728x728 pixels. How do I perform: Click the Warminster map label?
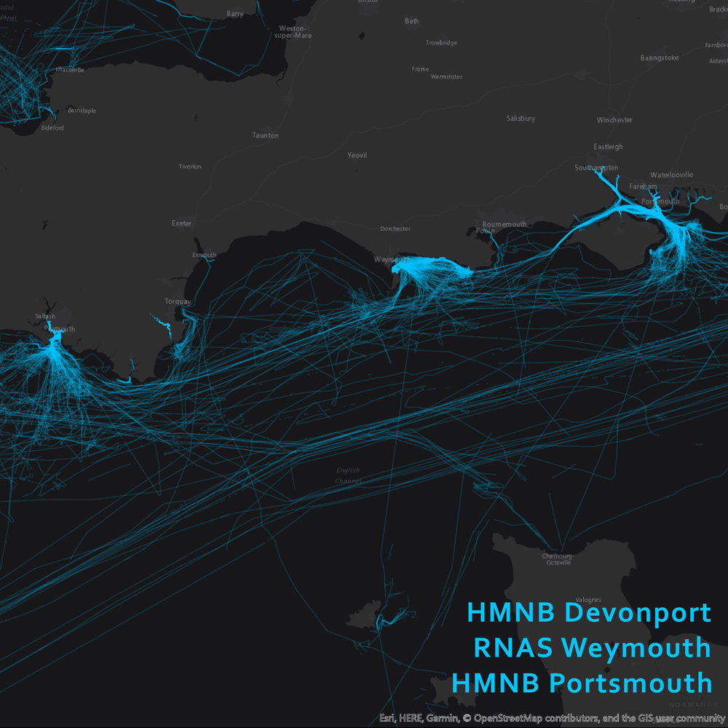446,76
